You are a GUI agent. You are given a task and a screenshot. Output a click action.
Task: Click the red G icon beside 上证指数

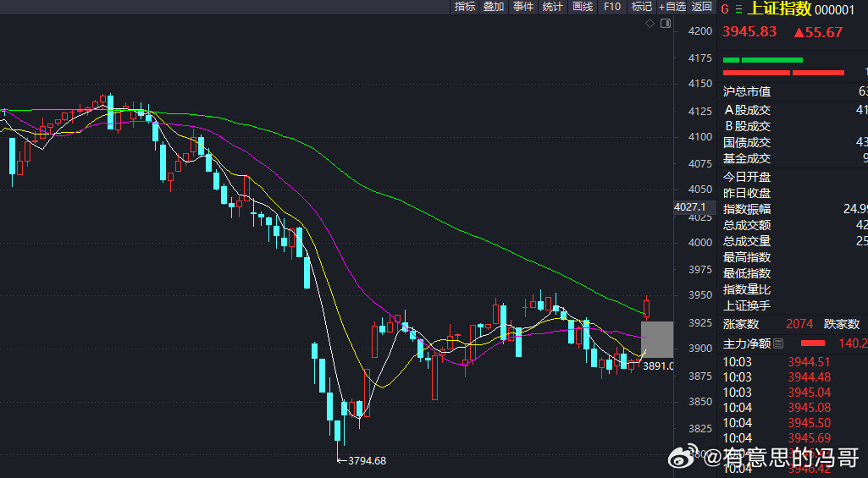pyautogui.click(x=724, y=8)
